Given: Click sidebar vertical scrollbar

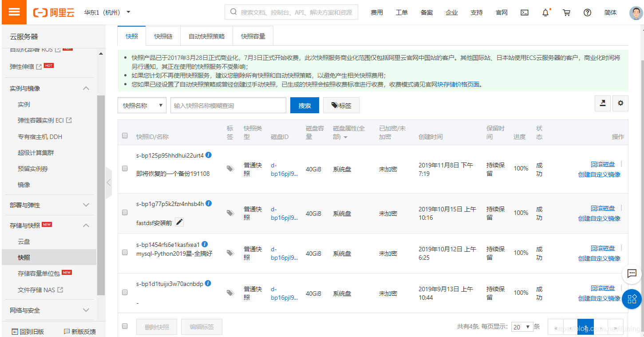Looking at the screenshot, I should click(x=101, y=195).
